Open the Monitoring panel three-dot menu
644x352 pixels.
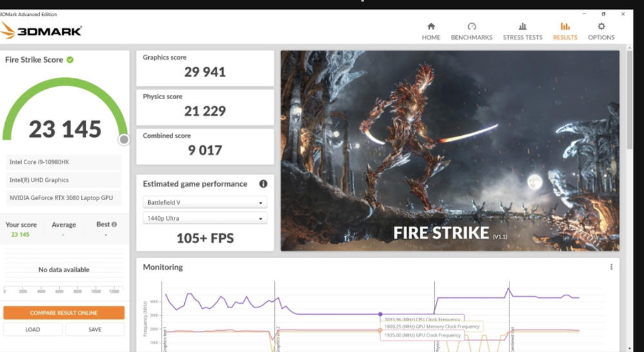pyautogui.click(x=611, y=267)
